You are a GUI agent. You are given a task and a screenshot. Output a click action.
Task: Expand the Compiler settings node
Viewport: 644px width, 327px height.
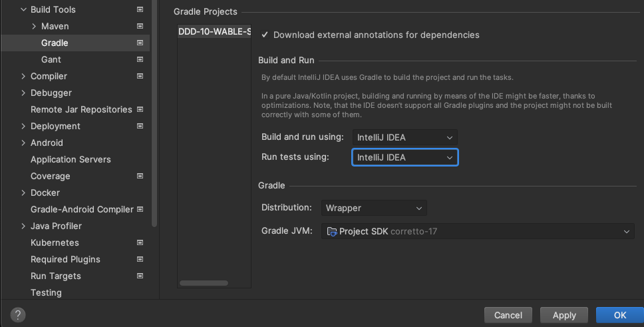pos(23,76)
